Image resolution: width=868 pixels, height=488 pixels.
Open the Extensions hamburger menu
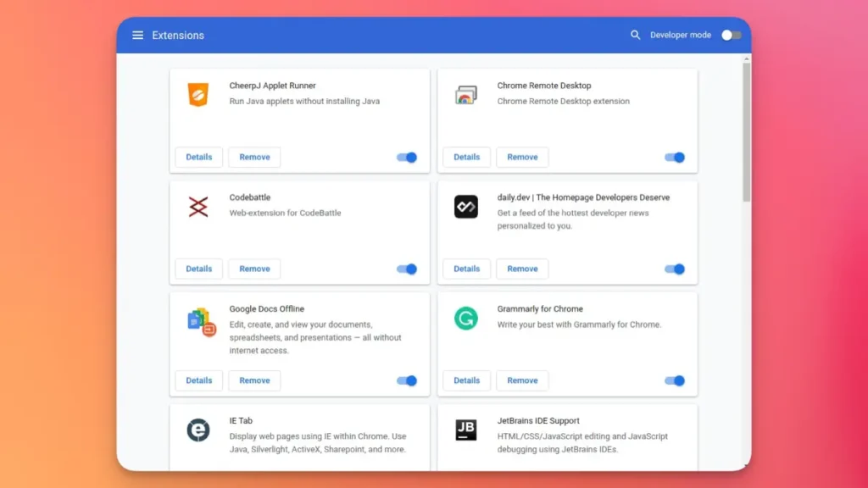(x=137, y=35)
